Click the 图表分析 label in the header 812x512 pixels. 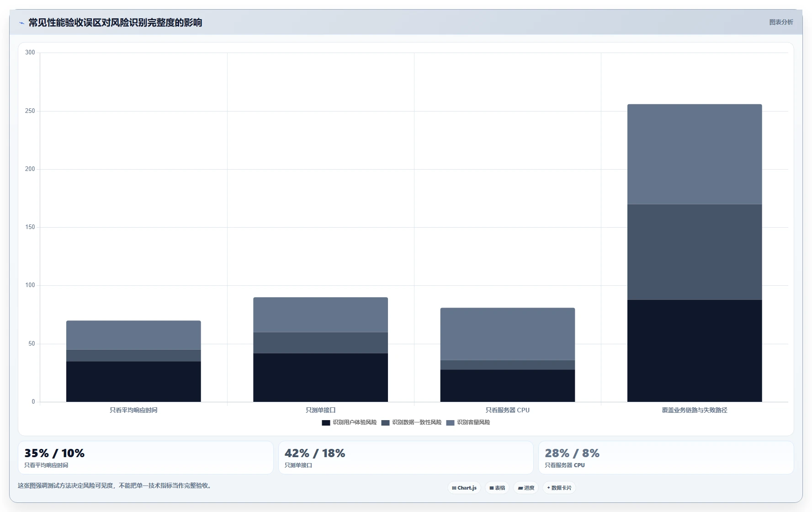point(781,22)
